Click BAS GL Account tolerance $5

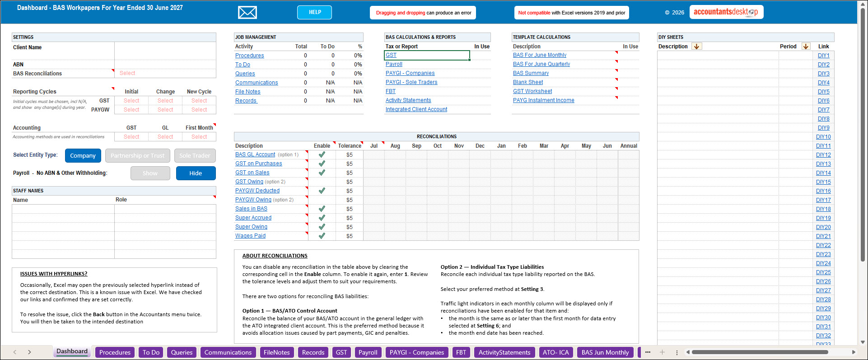tap(350, 155)
